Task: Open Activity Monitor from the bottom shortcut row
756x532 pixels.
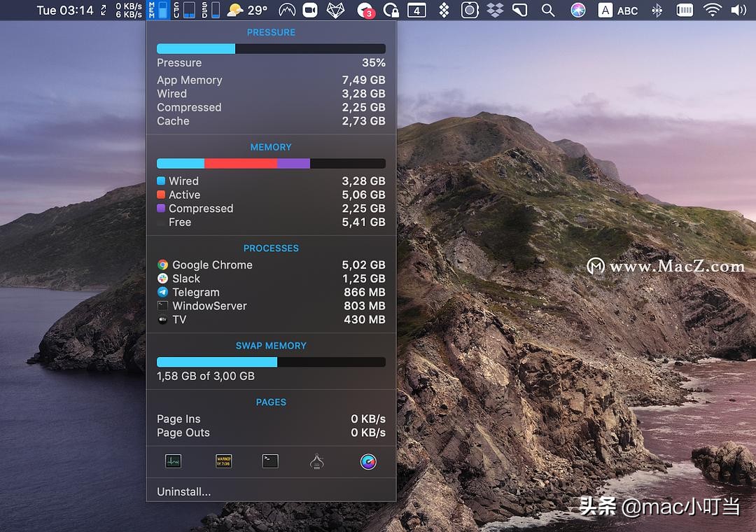Action: click(x=172, y=461)
